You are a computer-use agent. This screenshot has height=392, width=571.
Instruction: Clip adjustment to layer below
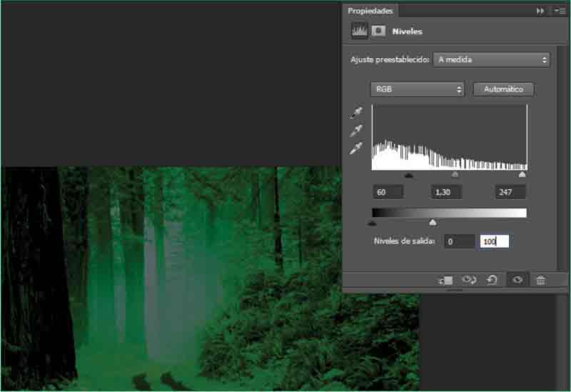click(x=446, y=281)
